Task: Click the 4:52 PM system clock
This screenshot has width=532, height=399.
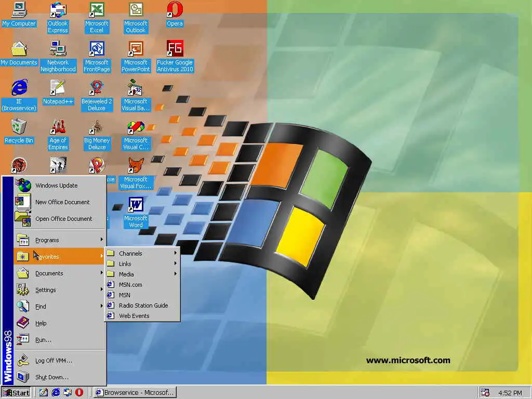Action: (x=510, y=393)
